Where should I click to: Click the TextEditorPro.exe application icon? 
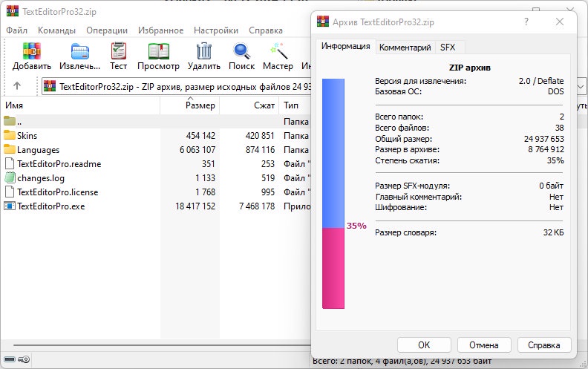tap(10, 206)
